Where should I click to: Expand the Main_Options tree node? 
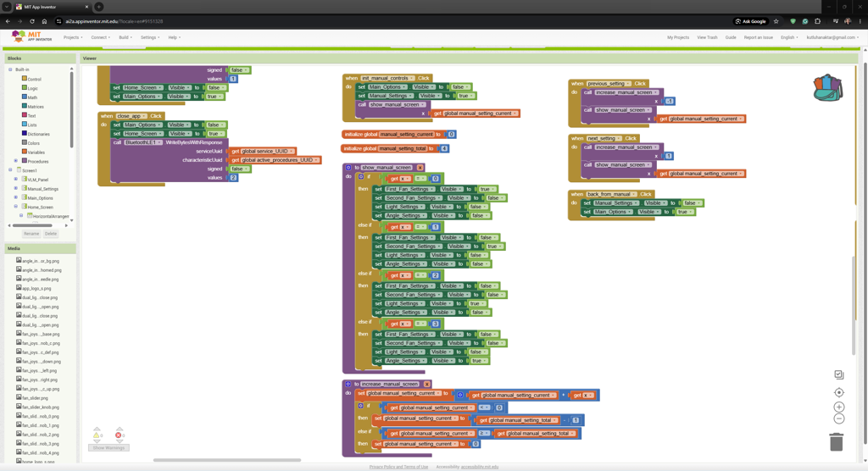16,197
